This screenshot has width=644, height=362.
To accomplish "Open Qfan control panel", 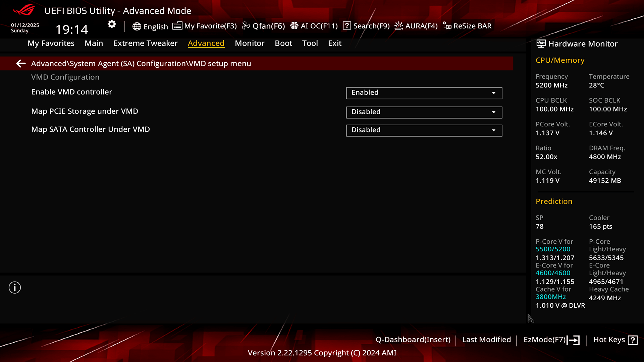I will [x=264, y=25].
